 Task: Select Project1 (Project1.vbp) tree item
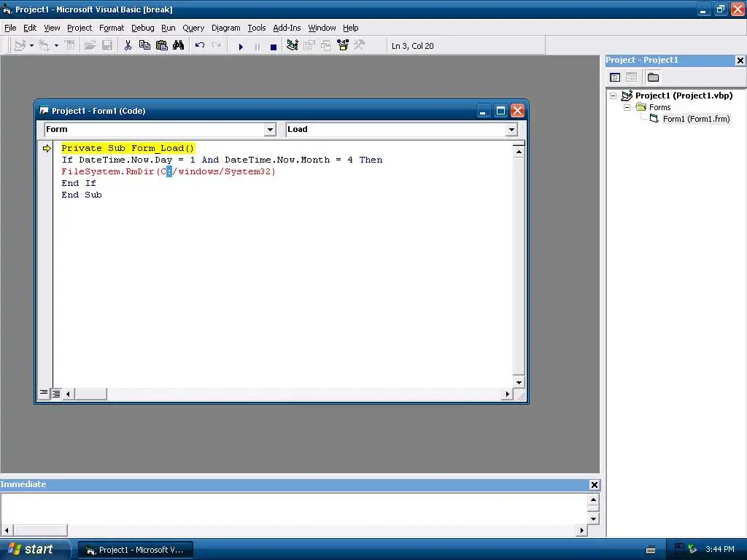coord(684,96)
